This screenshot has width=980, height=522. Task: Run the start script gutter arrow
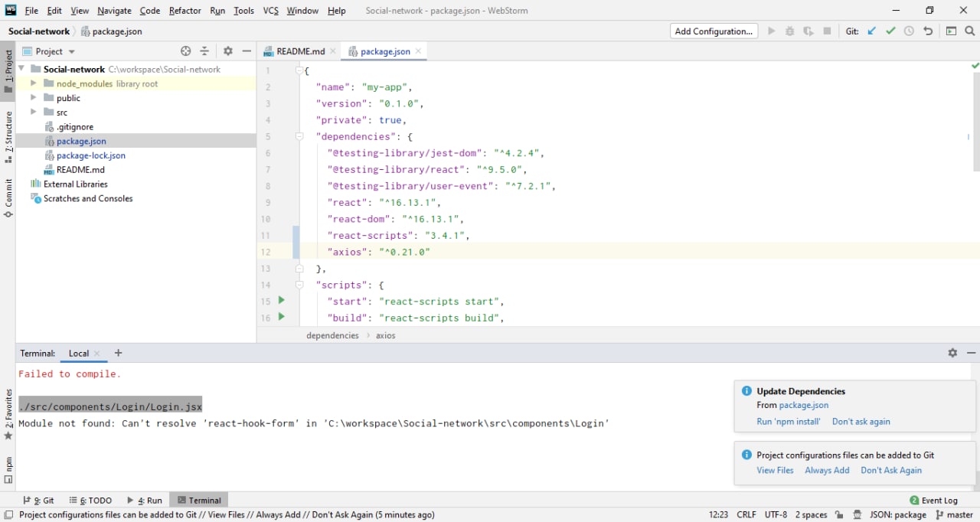click(x=281, y=300)
